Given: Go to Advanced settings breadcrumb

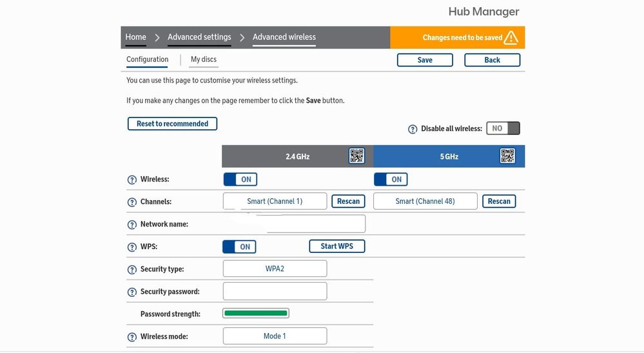Looking at the screenshot, I should point(199,37).
